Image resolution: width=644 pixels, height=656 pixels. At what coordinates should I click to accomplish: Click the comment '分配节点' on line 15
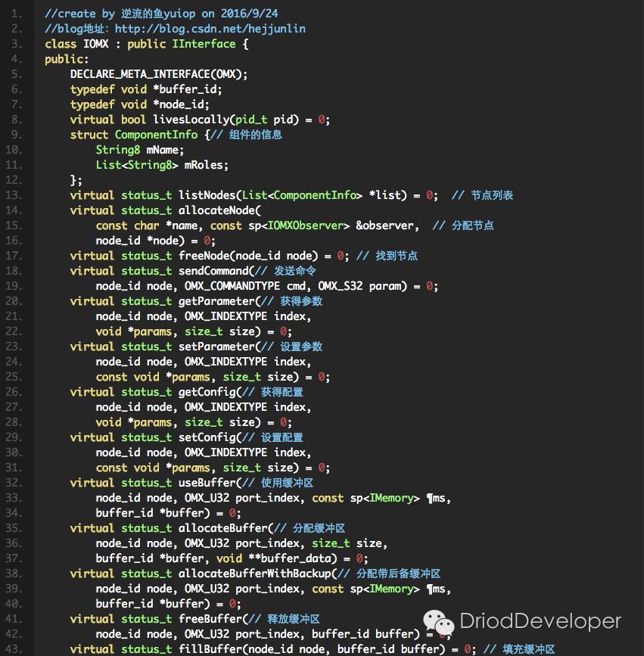473,225
